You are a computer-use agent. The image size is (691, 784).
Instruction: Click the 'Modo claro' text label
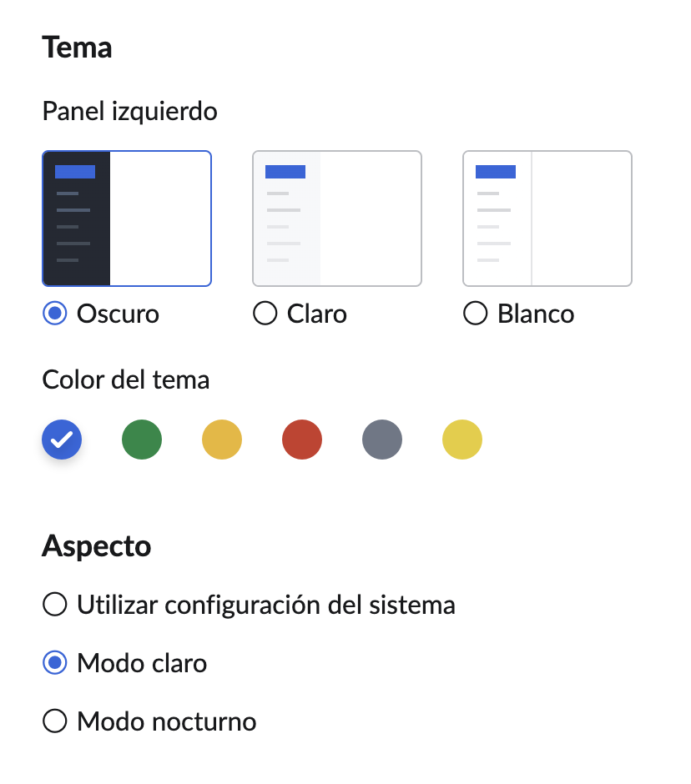[142, 663]
